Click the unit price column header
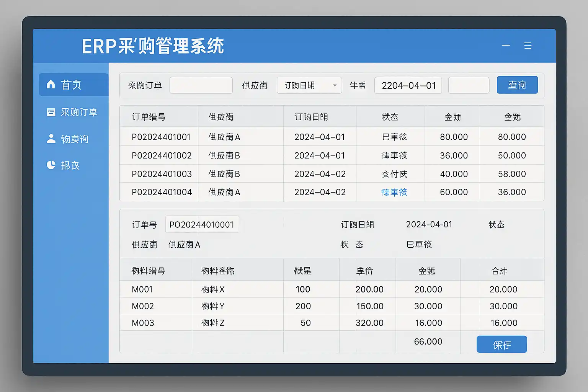This screenshot has width=588, height=392. click(x=364, y=271)
